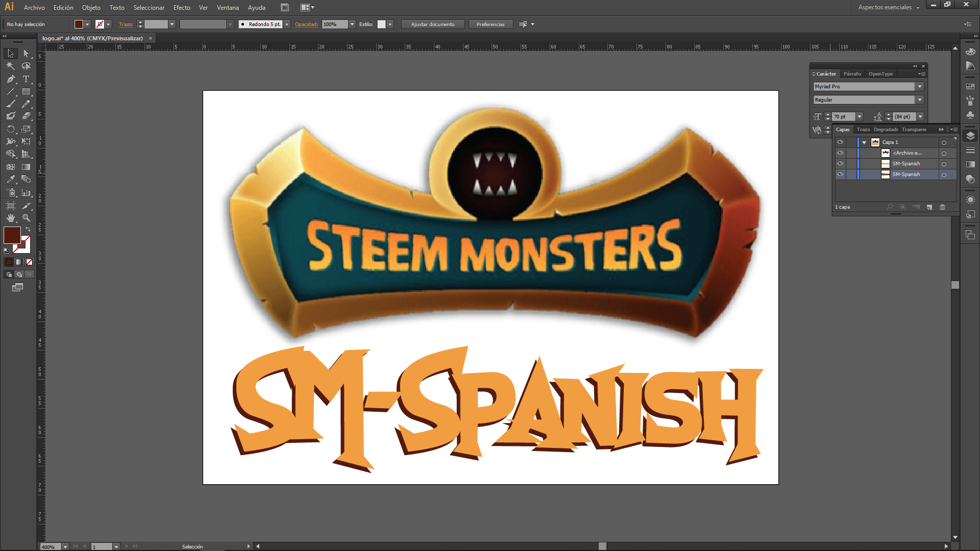Open the leading (84 pt) dropdown
Image resolution: width=980 pixels, height=551 pixels.
coord(920,117)
